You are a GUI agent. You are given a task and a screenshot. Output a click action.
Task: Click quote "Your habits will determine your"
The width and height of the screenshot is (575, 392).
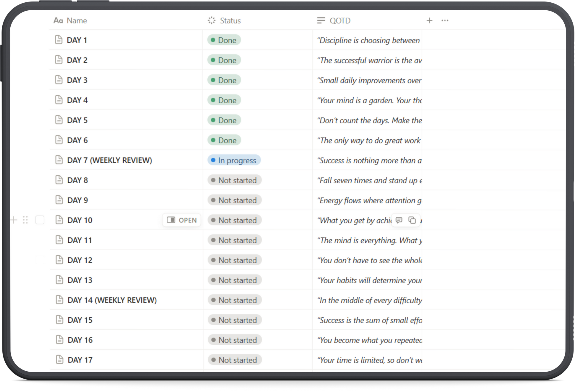click(x=369, y=280)
